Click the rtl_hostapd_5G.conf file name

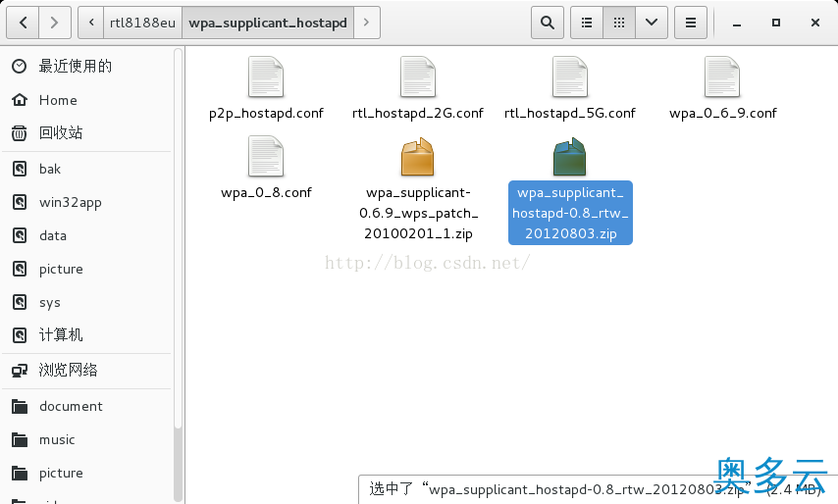570,113
